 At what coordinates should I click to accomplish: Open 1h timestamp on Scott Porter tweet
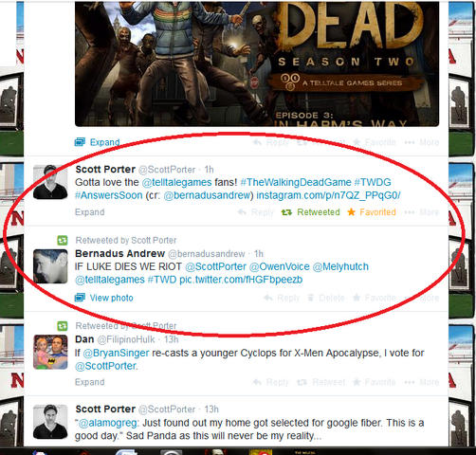tap(209, 170)
